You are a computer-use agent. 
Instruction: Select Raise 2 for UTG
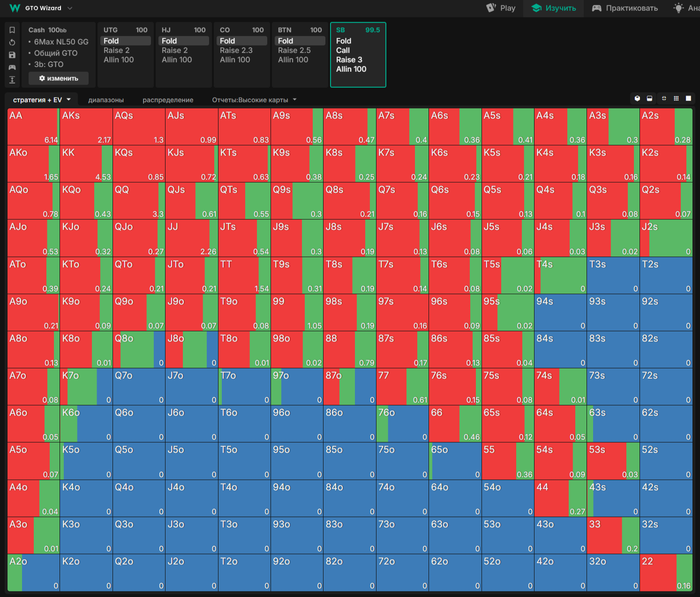click(x=117, y=50)
